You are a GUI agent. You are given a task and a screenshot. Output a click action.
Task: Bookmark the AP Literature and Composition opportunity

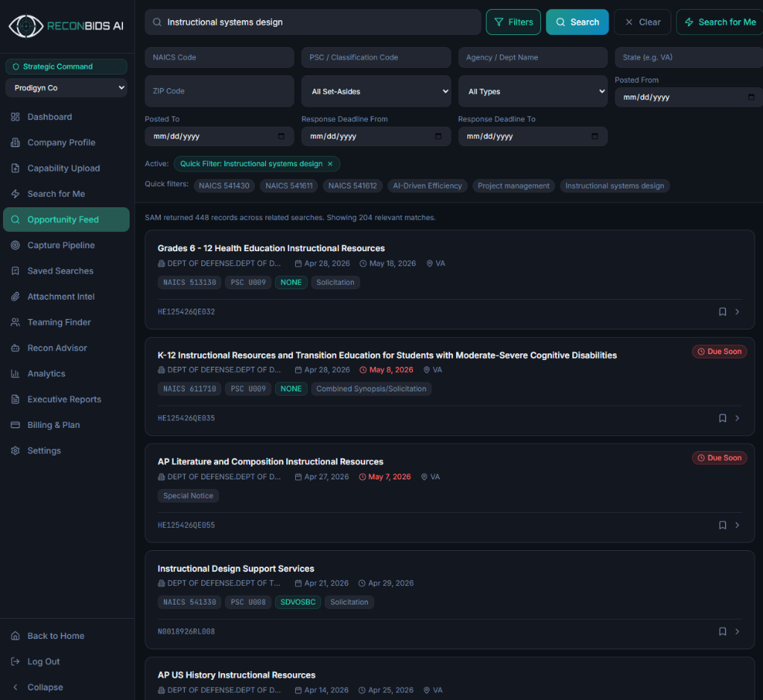tap(723, 525)
